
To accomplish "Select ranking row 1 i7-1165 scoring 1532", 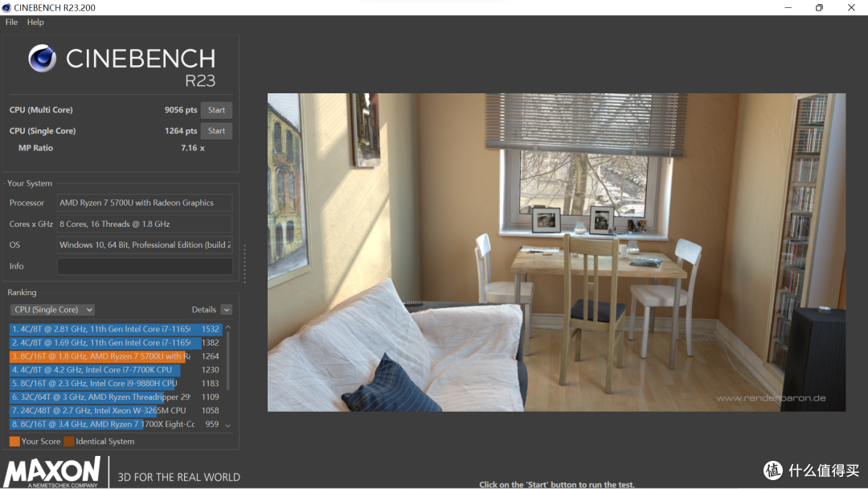I will pos(116,329).
